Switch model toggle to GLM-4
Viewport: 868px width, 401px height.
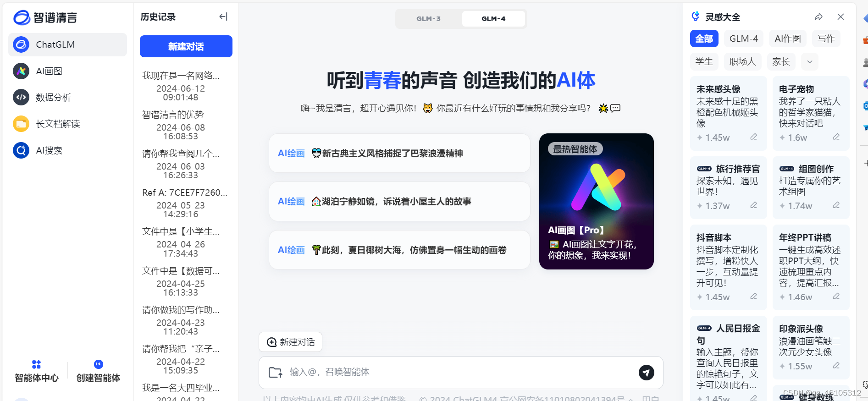(493, 19)
